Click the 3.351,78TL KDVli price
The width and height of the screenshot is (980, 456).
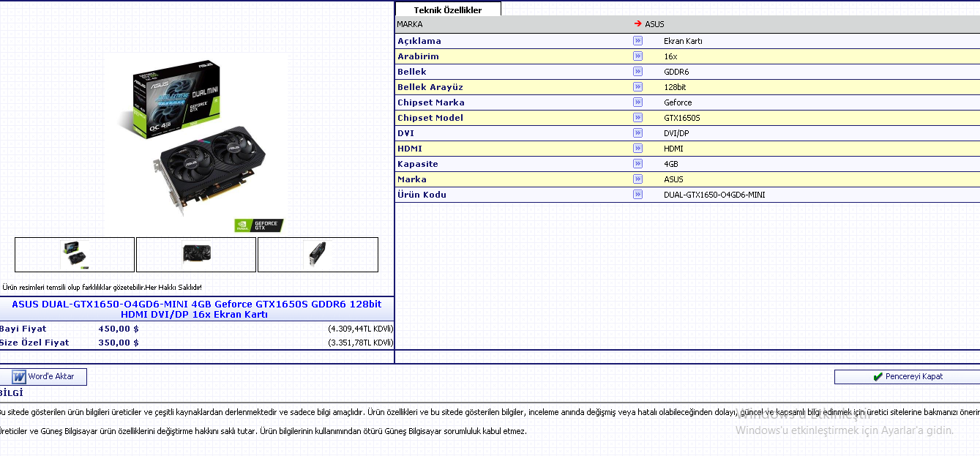tap(360, 343)
